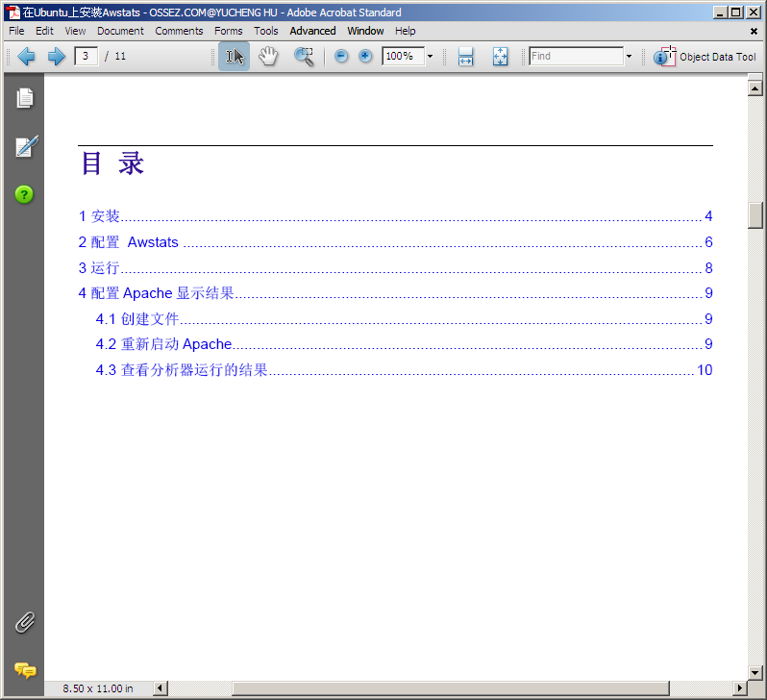Click the vertical scrollbar thumb
Viewport: 767px width, 700px height.
point(755,215)
